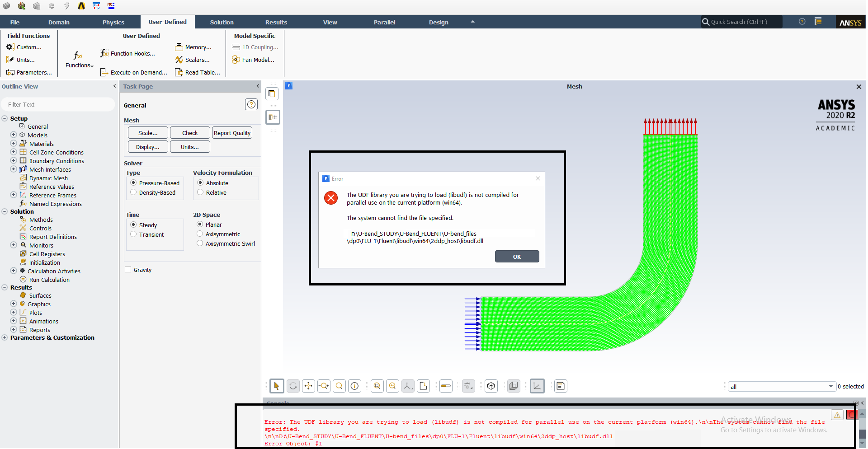Open the File menu
868x449 pixels.
click(x=14, y=22)
